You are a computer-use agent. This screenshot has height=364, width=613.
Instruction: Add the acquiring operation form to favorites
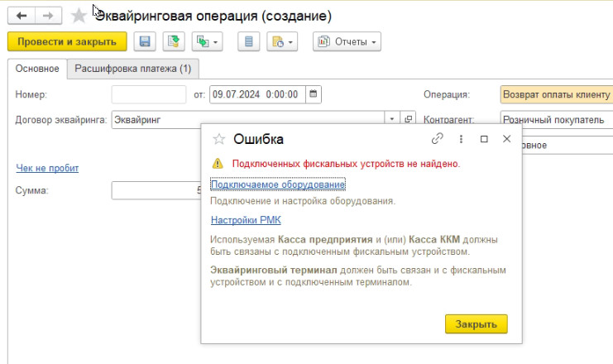pos(79,16)
